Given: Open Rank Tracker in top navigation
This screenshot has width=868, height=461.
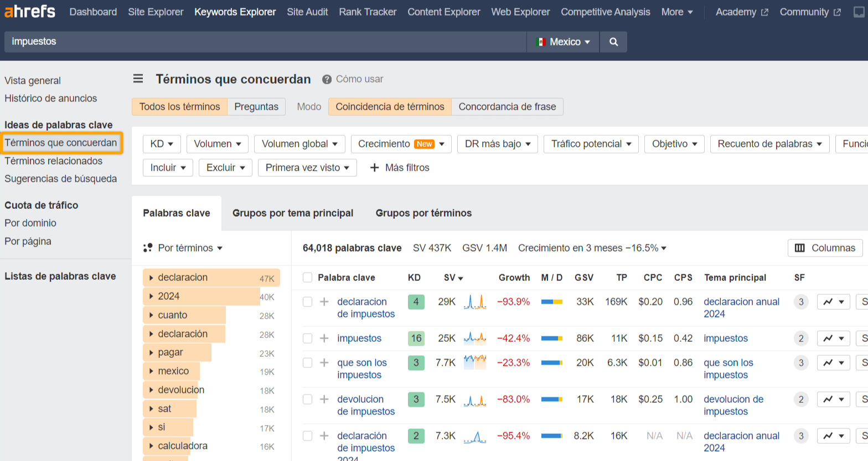Looking at the screenshot, I should (x=368, y=12).
